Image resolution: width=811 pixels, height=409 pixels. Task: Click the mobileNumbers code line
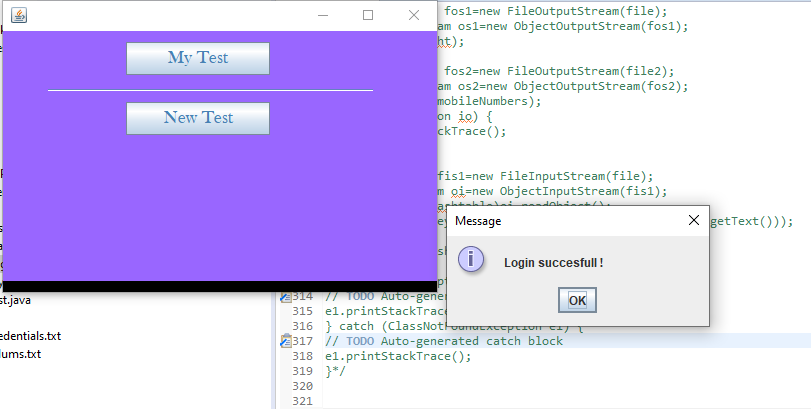point(489,101)
